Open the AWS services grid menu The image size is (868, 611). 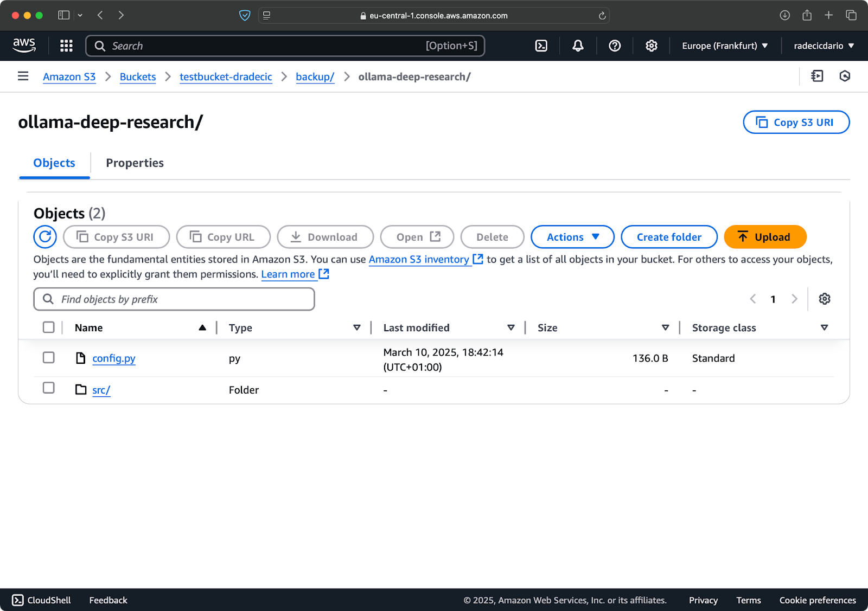click(x=66, y=46)
